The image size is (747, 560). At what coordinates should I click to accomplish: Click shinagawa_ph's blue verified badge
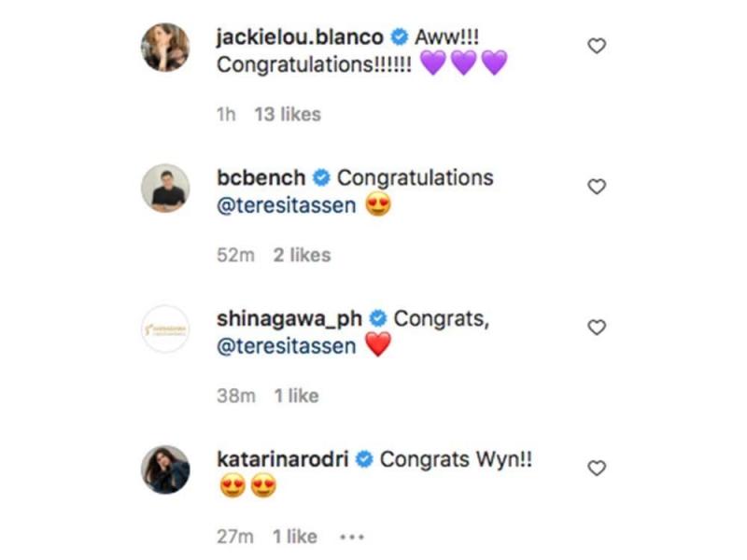379,318
